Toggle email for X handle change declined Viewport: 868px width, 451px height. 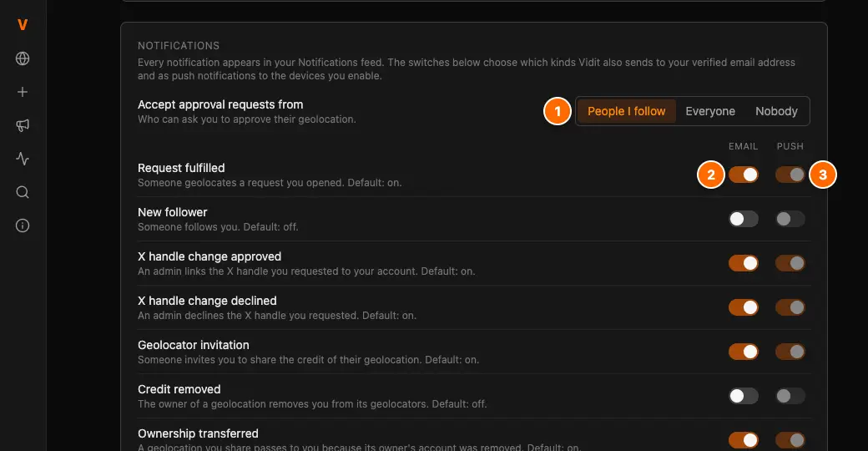[744, 307]
